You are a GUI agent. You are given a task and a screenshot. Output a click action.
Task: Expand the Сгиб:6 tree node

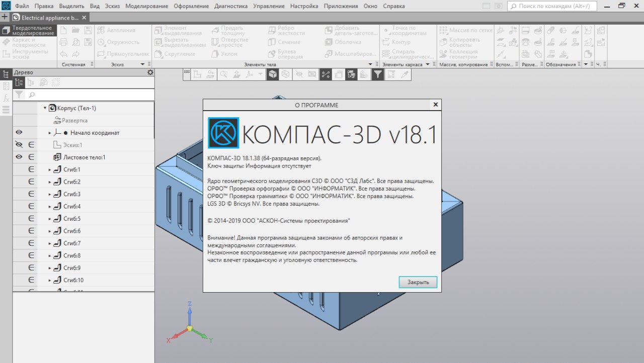coord(50,231)
